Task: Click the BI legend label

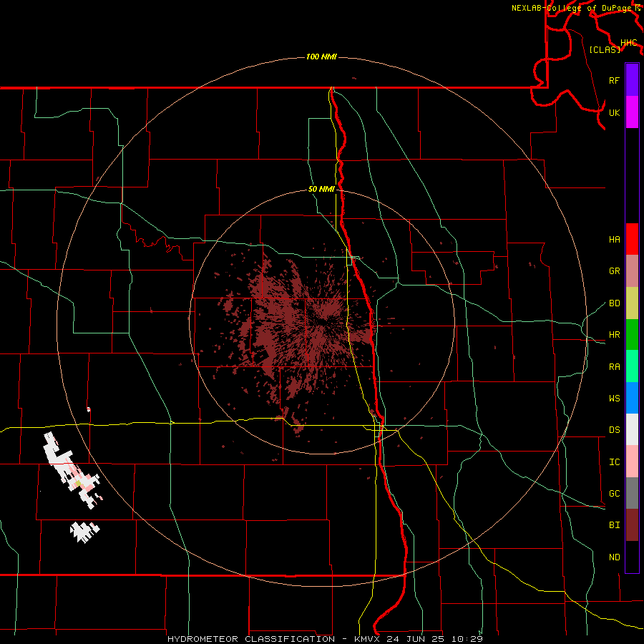Action: [614, 525]
